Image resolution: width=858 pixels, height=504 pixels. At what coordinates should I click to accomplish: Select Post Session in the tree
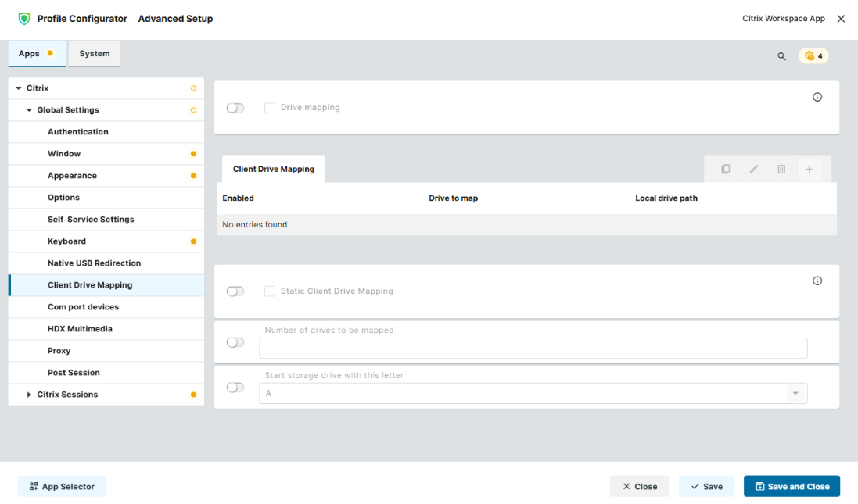coord(106,372)
